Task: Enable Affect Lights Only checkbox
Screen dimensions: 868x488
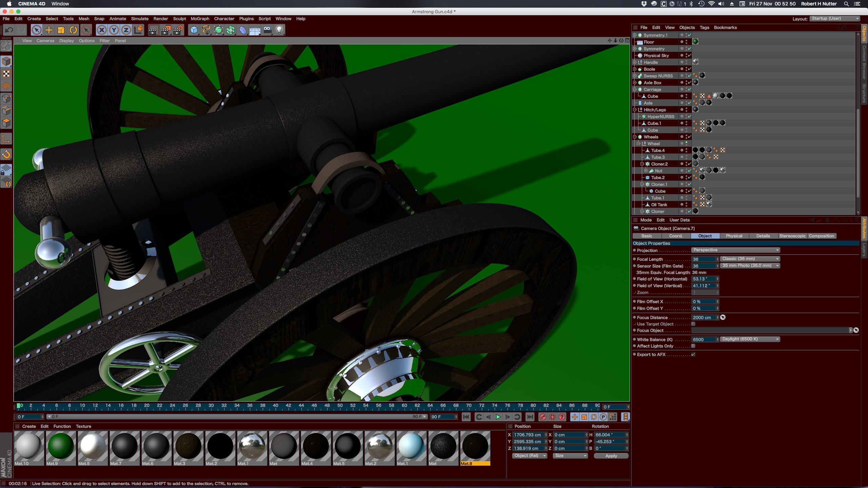Action: [693, 346]
